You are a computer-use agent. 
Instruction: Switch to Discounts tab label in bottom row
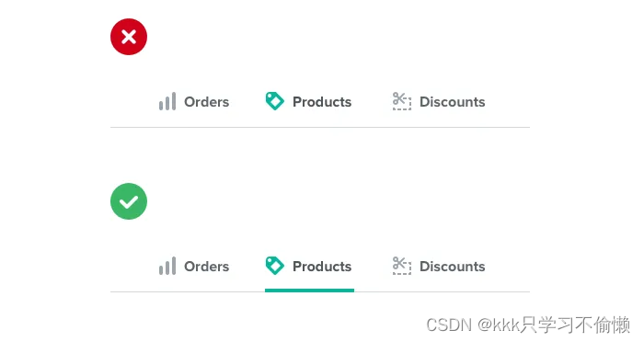[x=453, y=267]
